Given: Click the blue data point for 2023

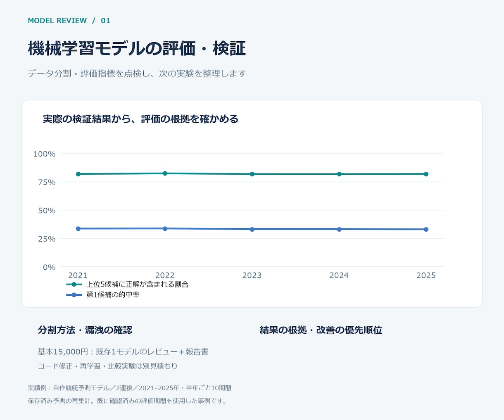Looking at the screenshot, I should (x=252, y=229).
